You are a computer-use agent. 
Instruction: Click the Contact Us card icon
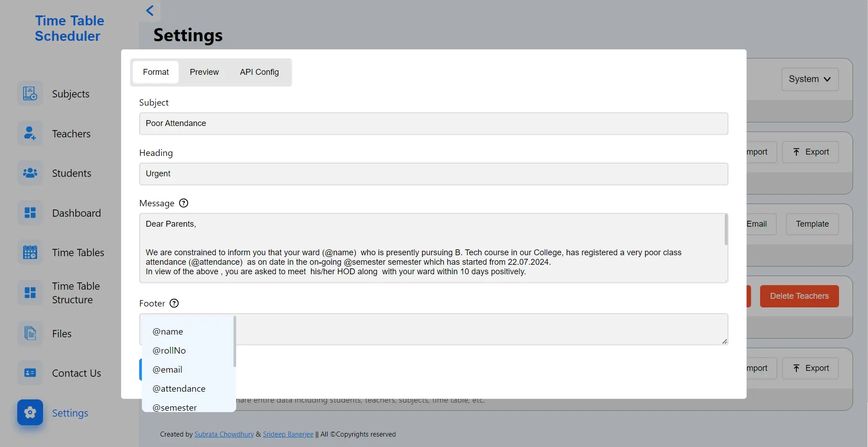(30, 373)
